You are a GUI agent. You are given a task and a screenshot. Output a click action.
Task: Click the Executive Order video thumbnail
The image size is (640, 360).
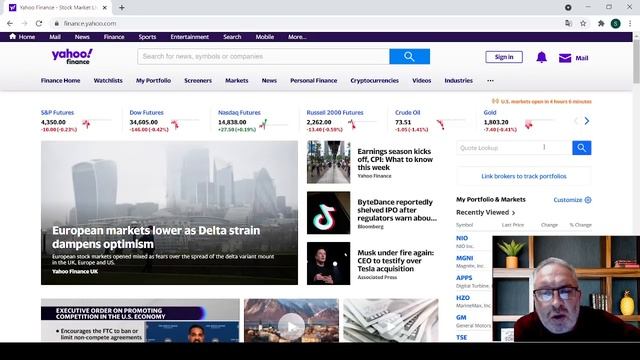tap(140, 320)
